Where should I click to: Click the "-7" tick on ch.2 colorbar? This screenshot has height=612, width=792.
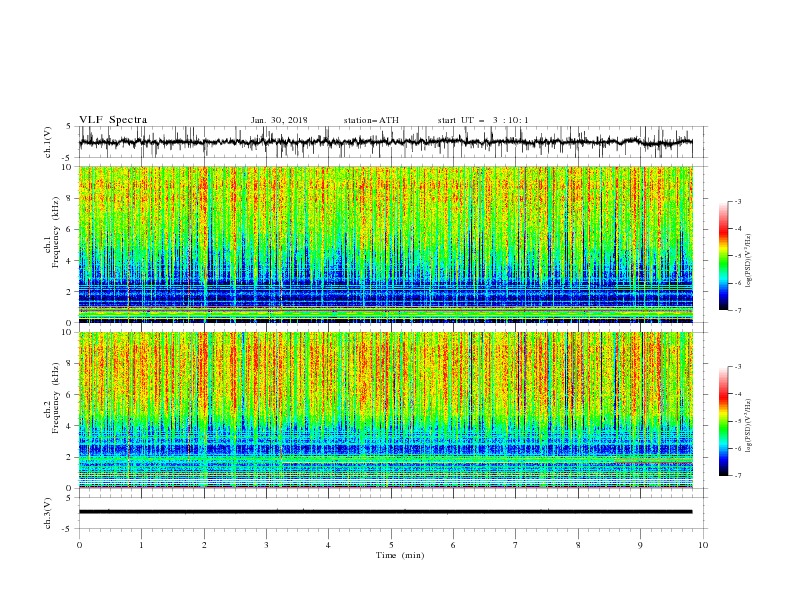click(x=738, y=475)
